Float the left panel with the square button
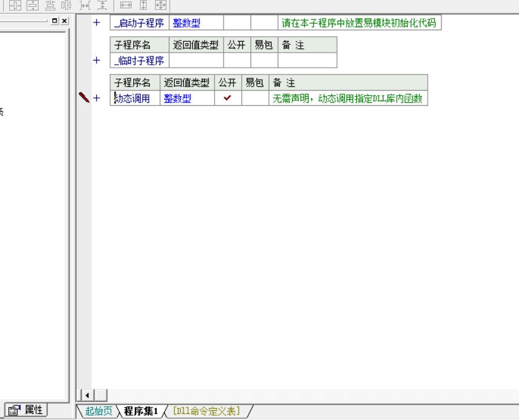This screenshot has height=420, width=519. point(54,21)
